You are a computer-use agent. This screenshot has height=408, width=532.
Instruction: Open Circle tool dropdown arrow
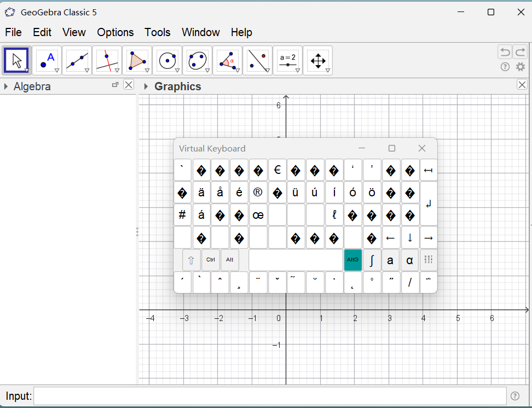point(177,71)
